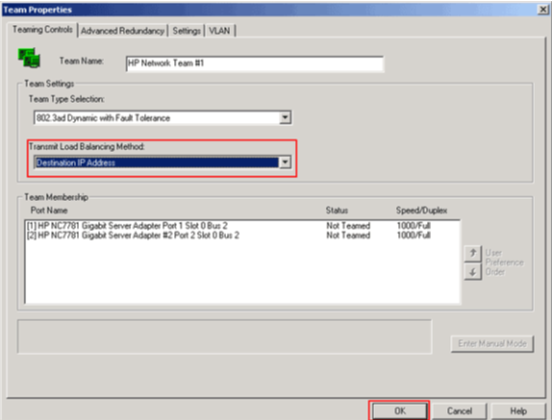
Task: Select the 802.3ad Dynamic with Fault Tolerance box
Action: (162, 118)
